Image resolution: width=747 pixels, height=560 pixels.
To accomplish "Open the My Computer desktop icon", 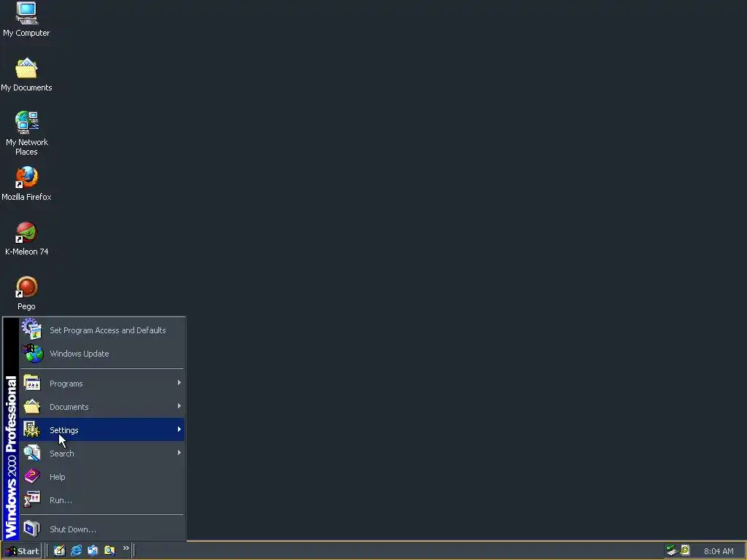I will pyautogui.click(x=26, y=19).
